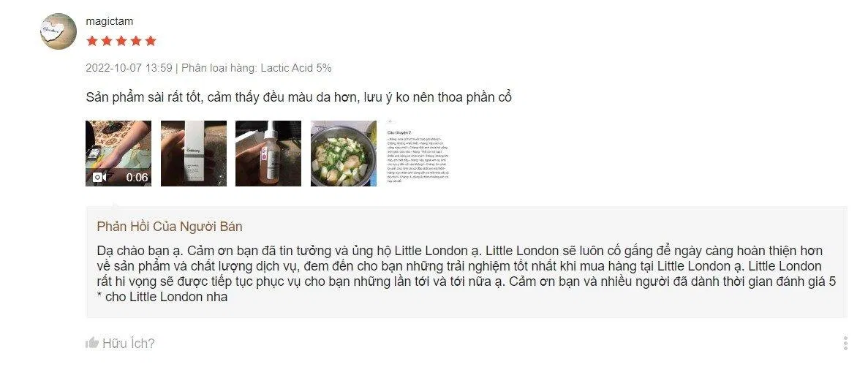This screenshot has width=868, height=367.
Task: Open the three-dot options menu
Action: pos(845,343)
